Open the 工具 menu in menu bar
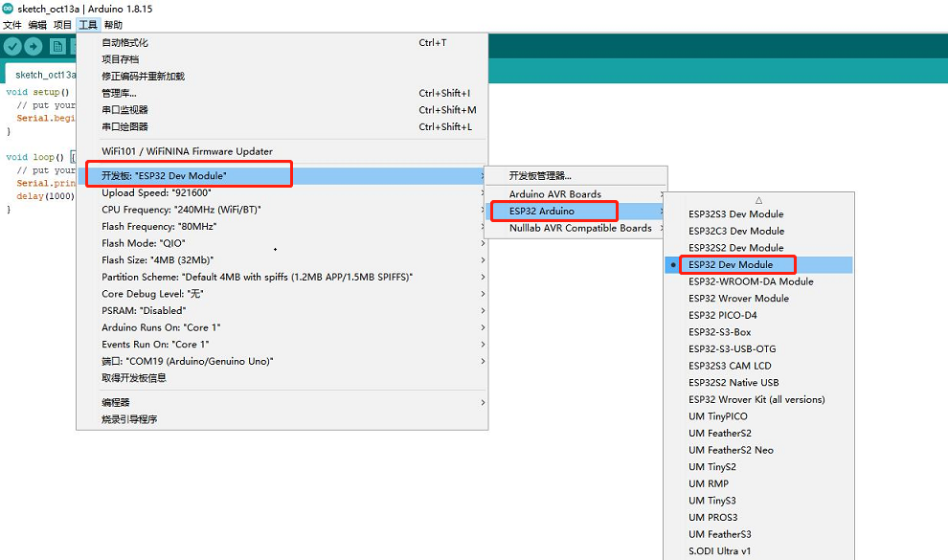This screenshot has height=560, width=948. [88, 25]
